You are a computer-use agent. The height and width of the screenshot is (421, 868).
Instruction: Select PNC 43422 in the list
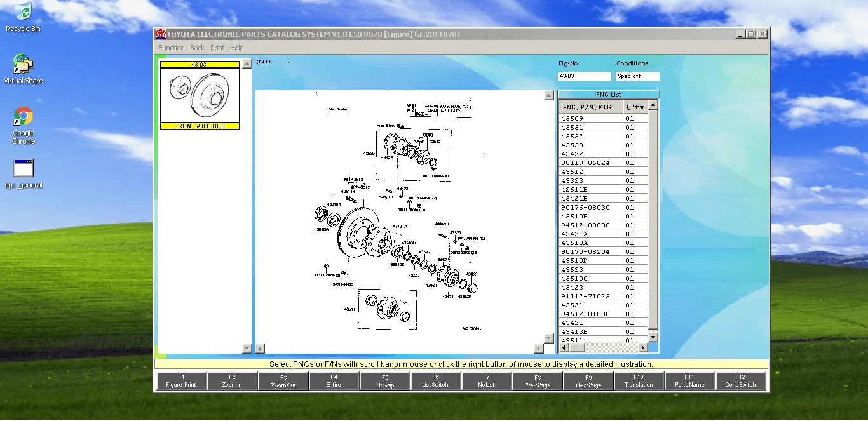pos(591,154)
